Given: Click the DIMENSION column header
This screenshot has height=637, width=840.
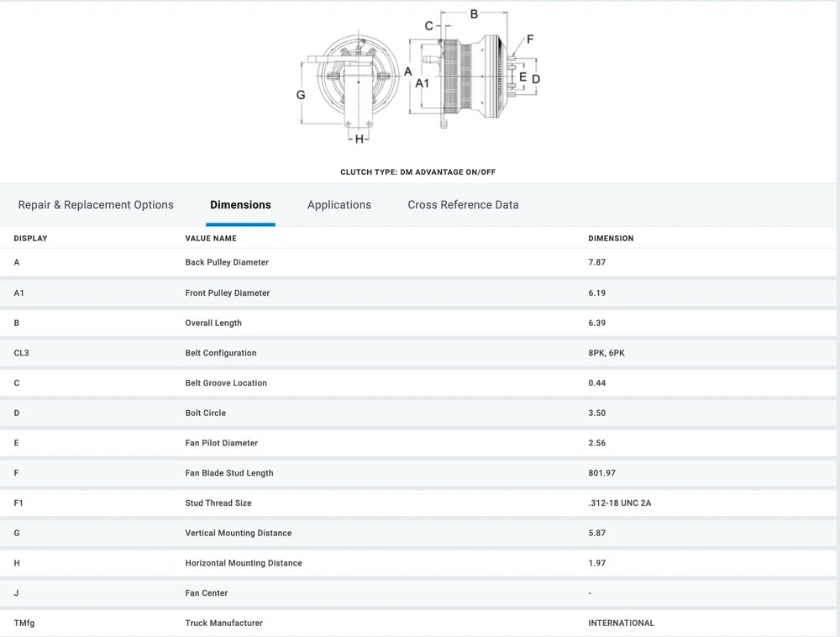Looking at the screenshot, I should point(611,239).
